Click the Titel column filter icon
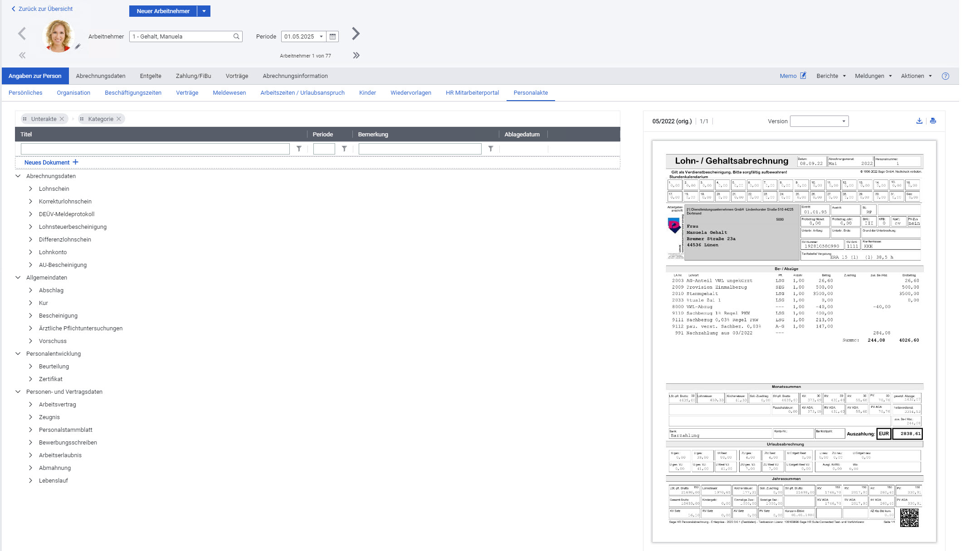The width and height of the screenshot is (980, 551). (x=299, y=149)
